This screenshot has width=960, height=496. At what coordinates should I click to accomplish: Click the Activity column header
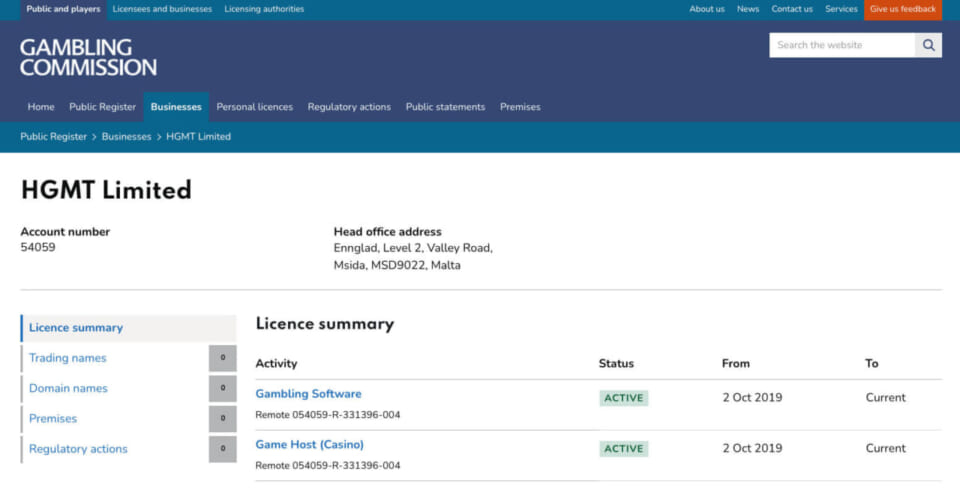(276, 363)
